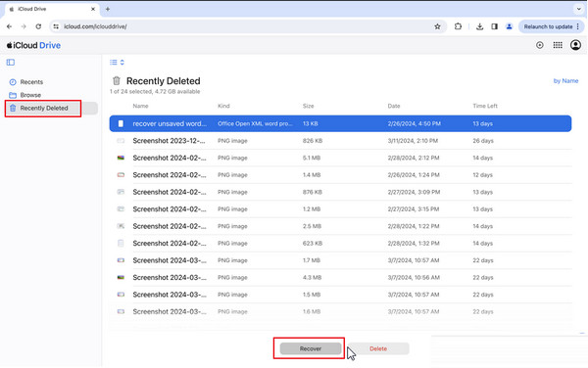Change sorting with the by Name dropdown
Screen dimensions: 588x368
point(565,81)
